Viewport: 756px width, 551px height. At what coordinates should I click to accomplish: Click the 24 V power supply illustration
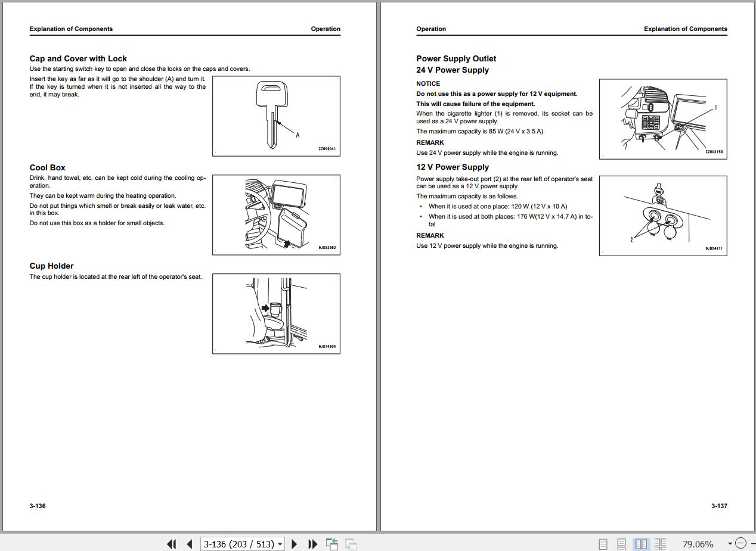(663, 119)
